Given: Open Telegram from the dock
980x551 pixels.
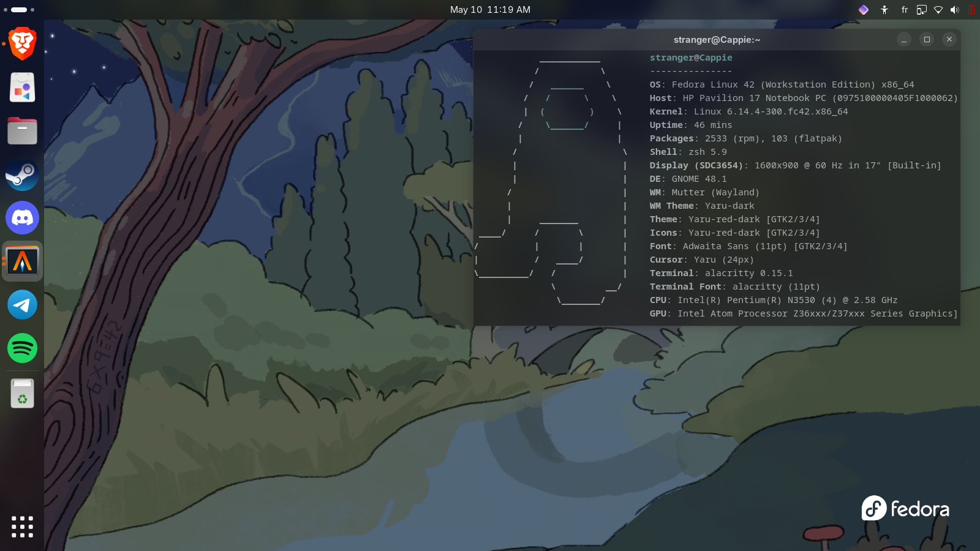Looking at the screenshot, I should click(22, 305).
